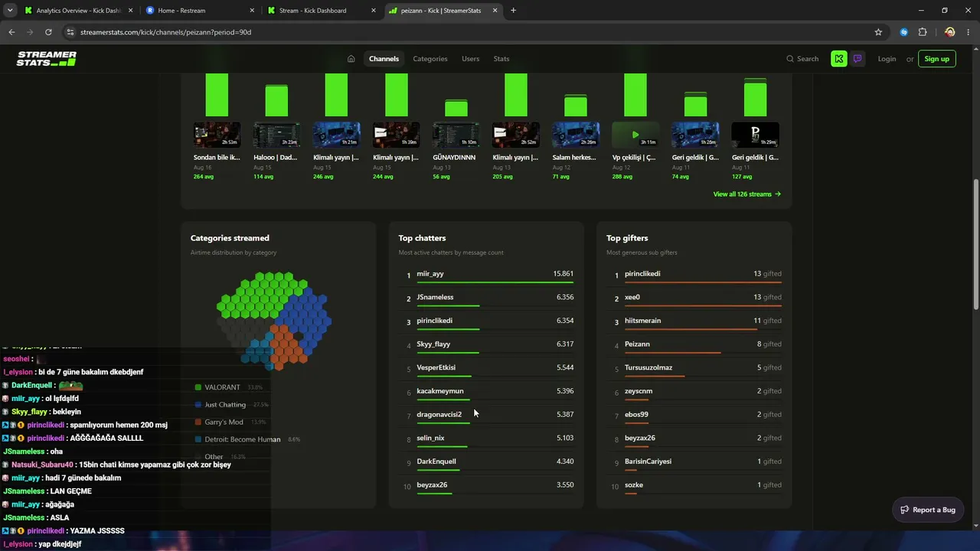This screenshot has width=980, height=551.
Task: Reload the page
Action: 48,32
